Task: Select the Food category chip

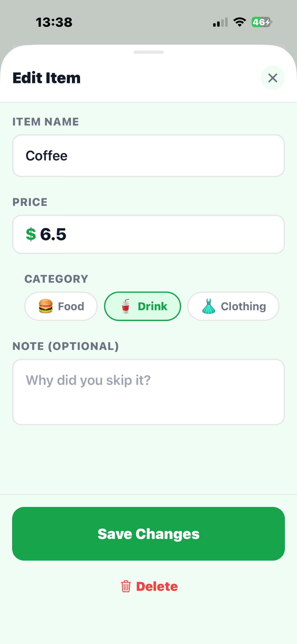Action: click(61, 306)
